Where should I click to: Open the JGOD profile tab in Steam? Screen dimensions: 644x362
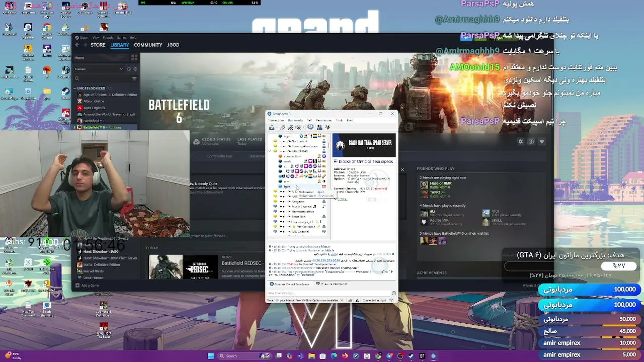tap(173, 45)
